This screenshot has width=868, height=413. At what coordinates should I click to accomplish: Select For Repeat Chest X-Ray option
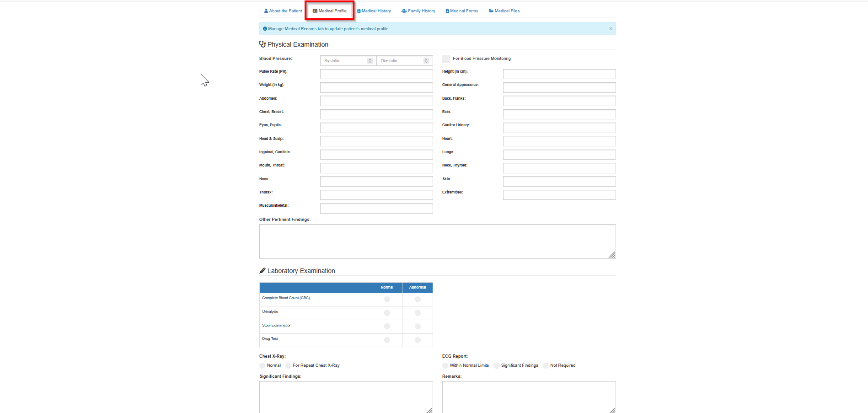point(288,366)
